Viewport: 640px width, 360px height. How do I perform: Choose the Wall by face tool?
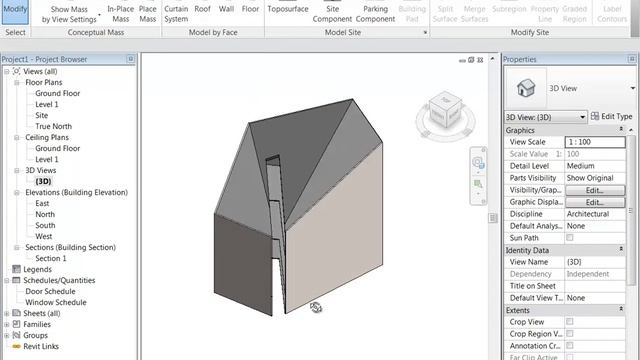click(226, 9)
